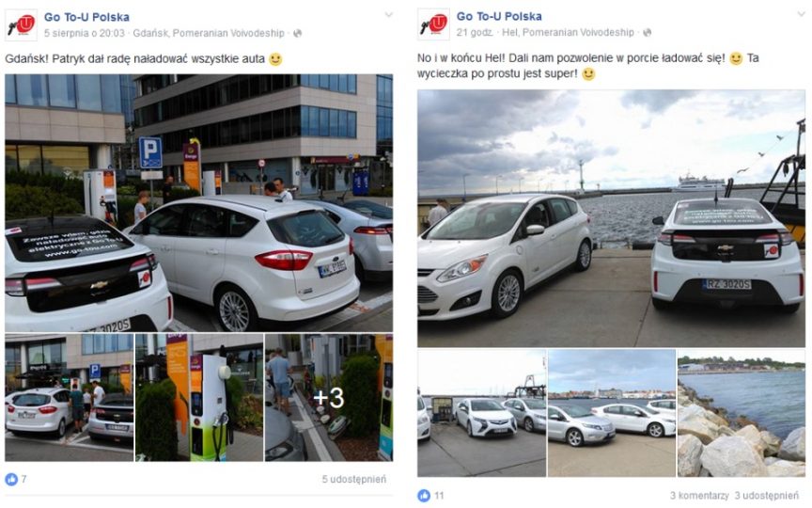Click the Go To-U Polska avatar on the Gdańsk post

tap(22, 24)
